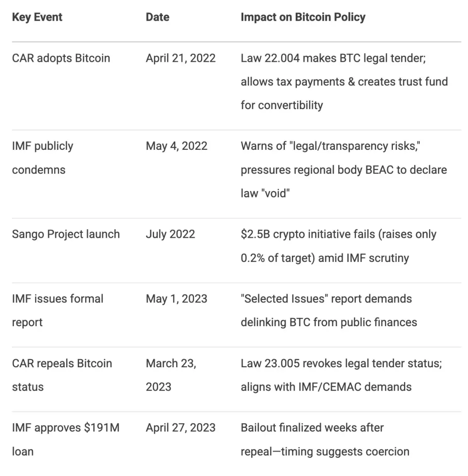Click the May 1, 2023 date cell
Image resolution: width=468 pixels, height=476 pixels.
[176, 299]
